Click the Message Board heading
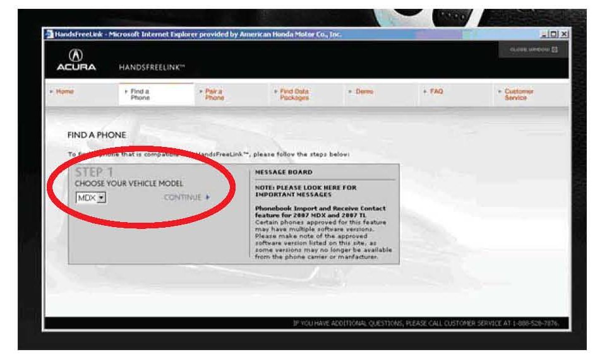This screenshot has height=364, width=607. pyautogui.click(x=283, y=172)
